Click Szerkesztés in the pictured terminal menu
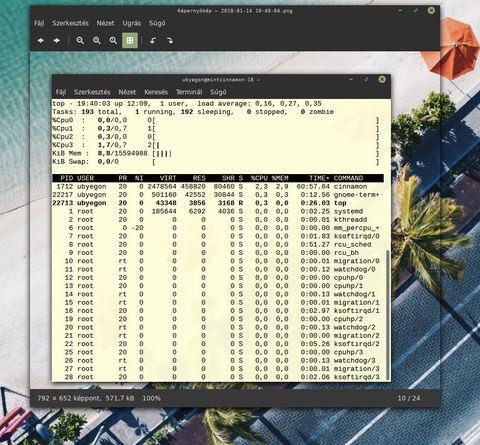The image size is (480, 445). pyautogui.click(x=92, y=92)
